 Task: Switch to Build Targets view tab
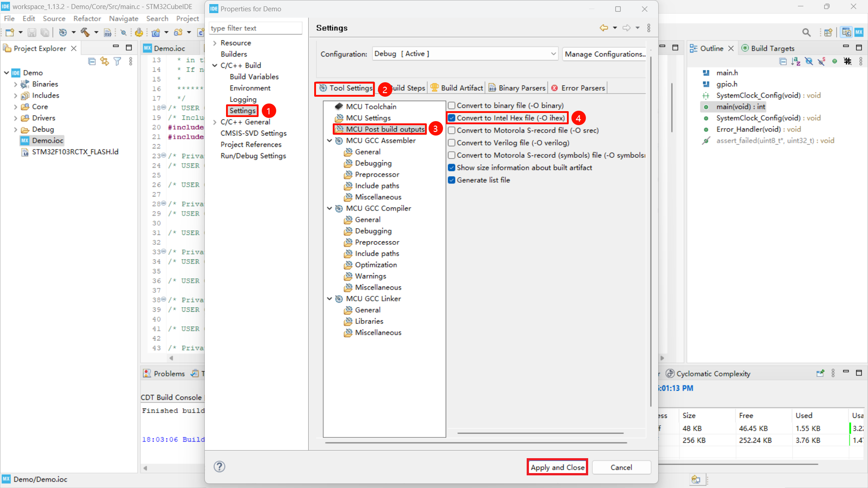[x=768, y=48]
